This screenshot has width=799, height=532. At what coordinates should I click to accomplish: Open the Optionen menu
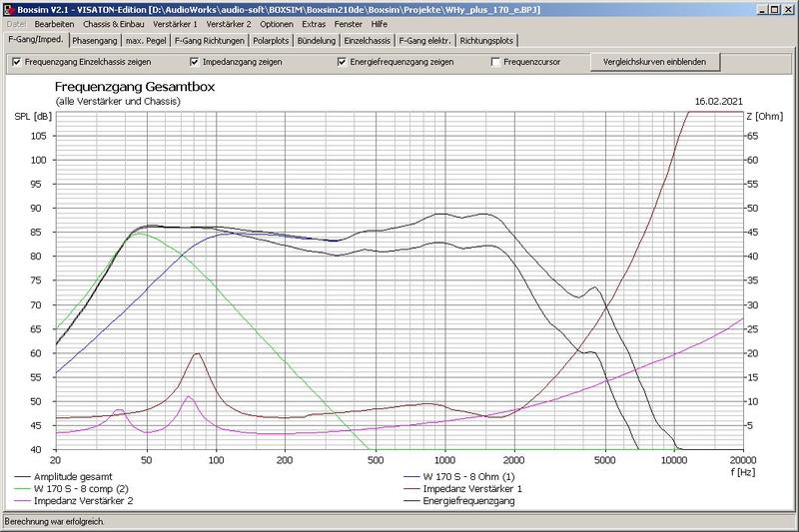[x=276, y=23]
